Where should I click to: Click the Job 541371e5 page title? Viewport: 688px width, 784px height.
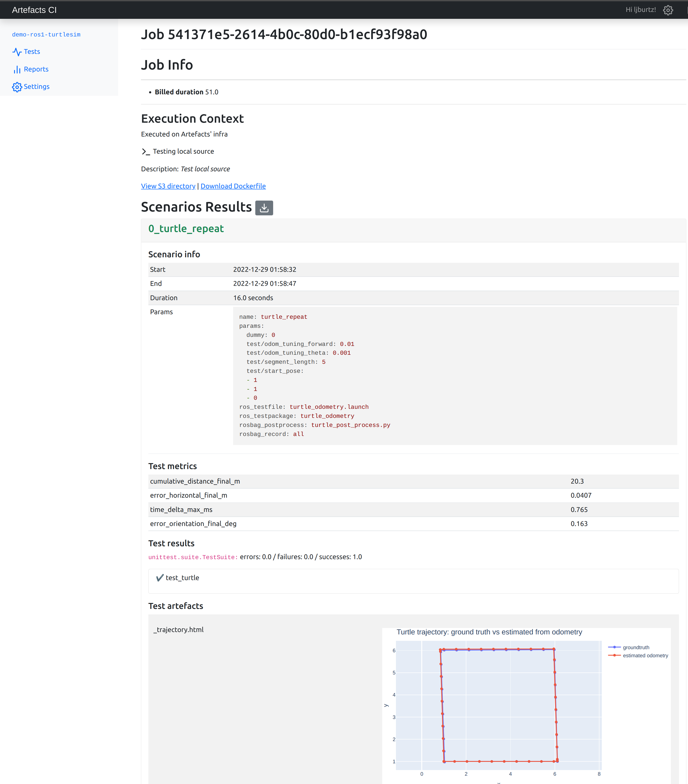[284, 35]
